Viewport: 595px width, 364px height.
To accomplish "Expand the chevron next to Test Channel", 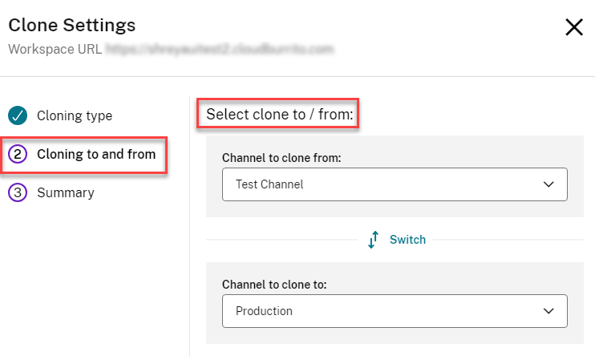I will pyautogui.click(x=548, y=184).
